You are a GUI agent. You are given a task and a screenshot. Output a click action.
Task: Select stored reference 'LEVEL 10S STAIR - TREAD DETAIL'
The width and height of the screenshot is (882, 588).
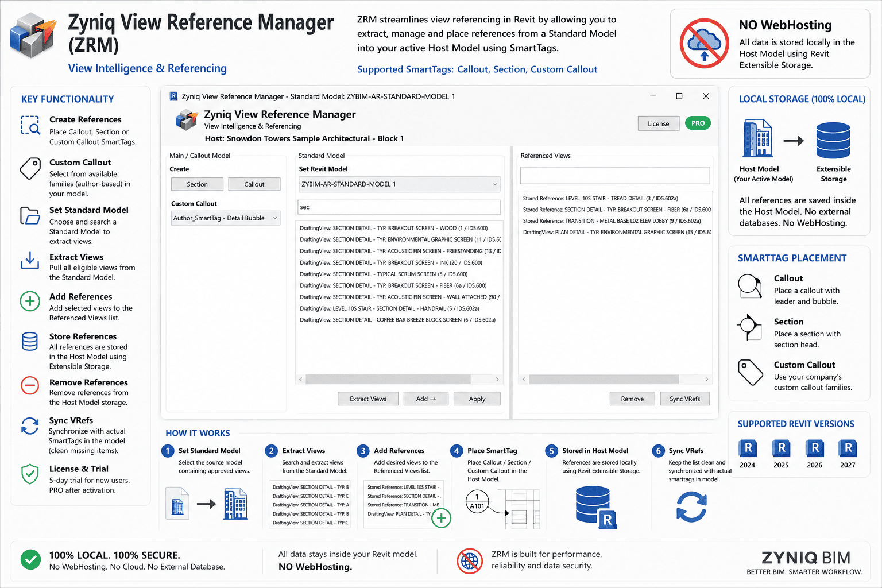tap(616, 198)
